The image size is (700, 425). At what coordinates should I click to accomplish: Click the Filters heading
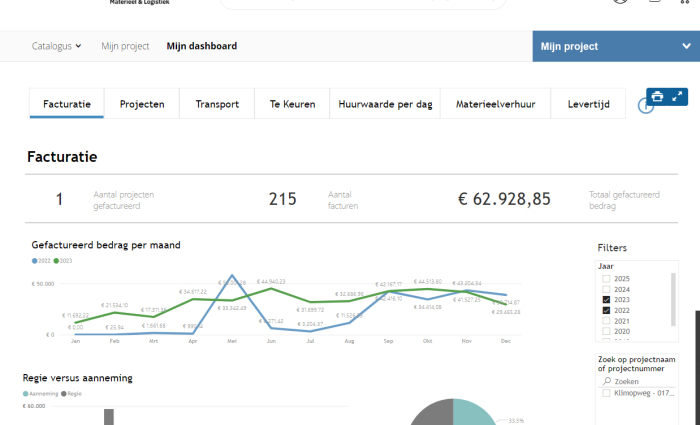[612, 248]
